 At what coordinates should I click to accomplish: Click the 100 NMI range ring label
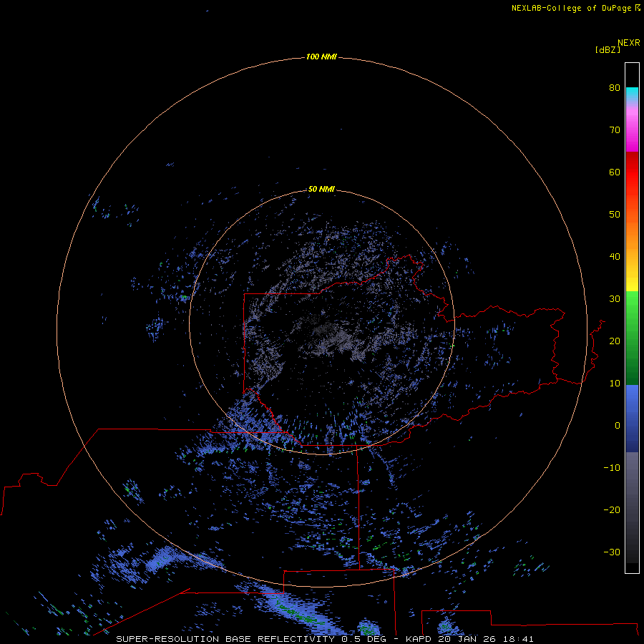click(321, 57)
